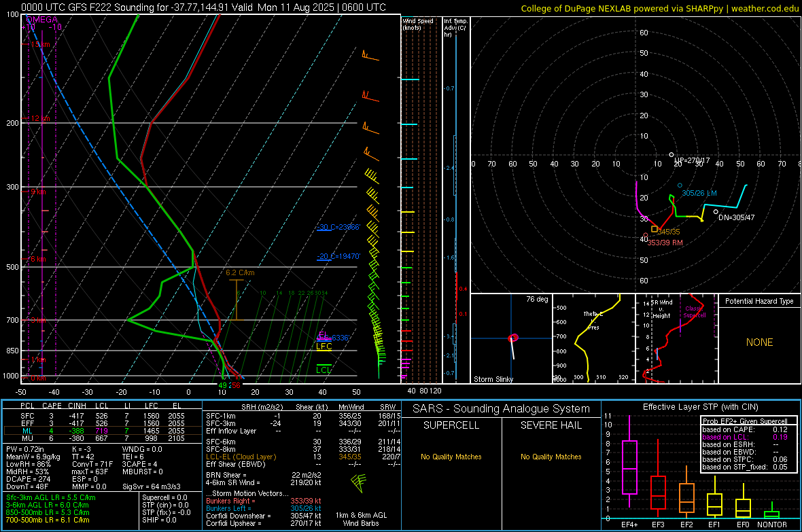The height and width of the screenshot is (532, 802).
Task: Click the 'Bunkers Left =' storm motion line
Action: (264, 508)
